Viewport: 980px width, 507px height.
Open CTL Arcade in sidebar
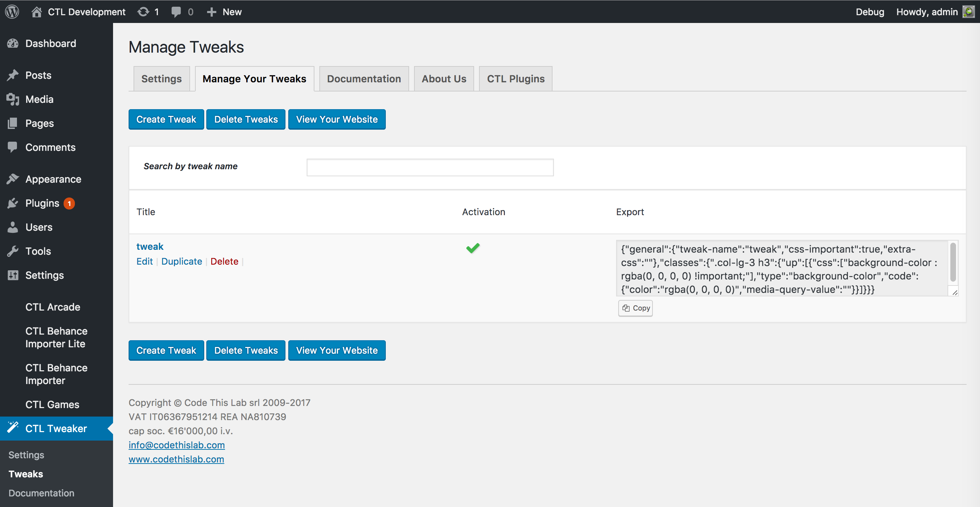[x=53, y=307]
